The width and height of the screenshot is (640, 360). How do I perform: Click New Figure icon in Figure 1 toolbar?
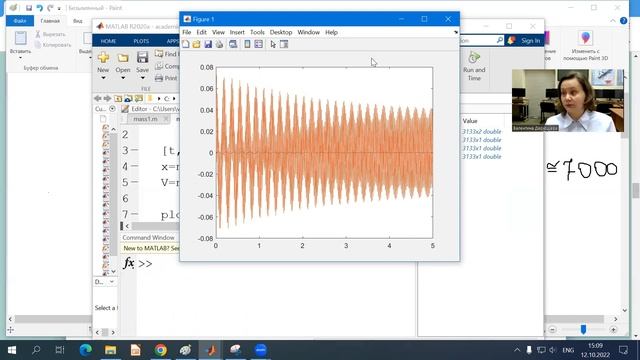(186, 44)
